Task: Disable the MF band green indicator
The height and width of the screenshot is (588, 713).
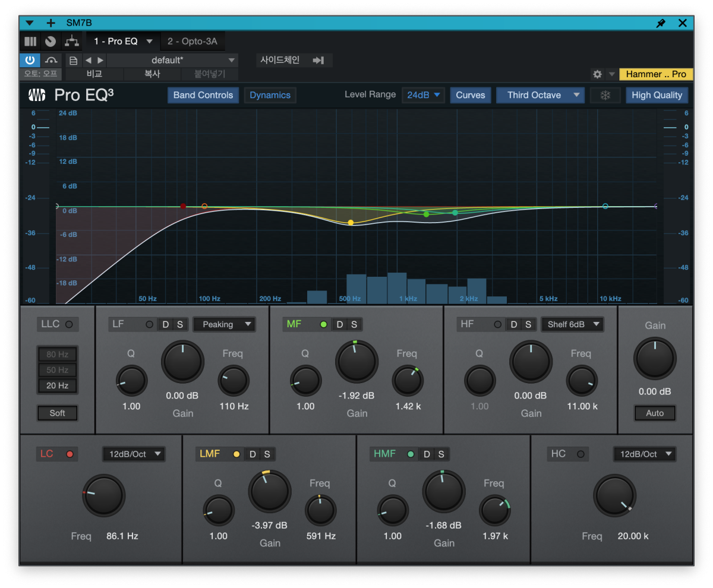Action: coord(323,324)
